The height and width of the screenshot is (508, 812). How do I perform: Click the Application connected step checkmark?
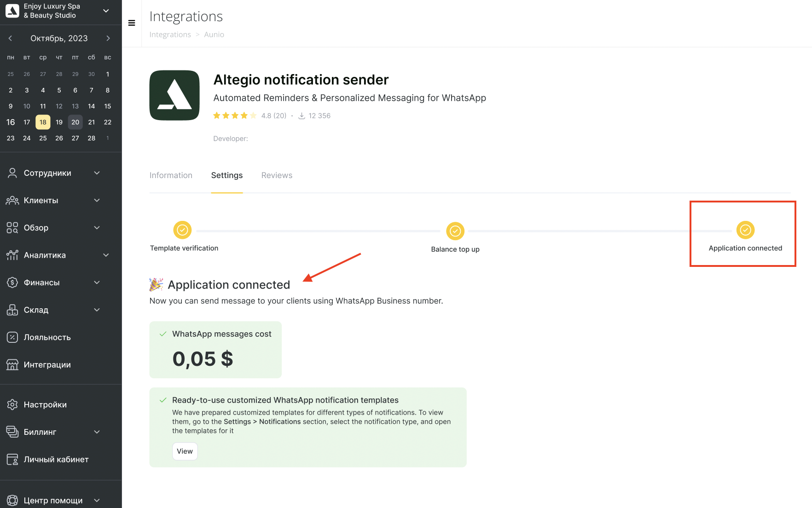tap(745, 230)
